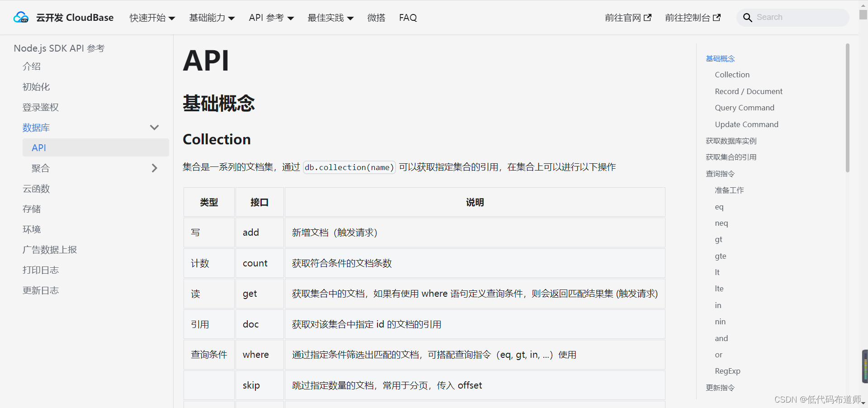Open 广告数据上报 in the sidebar

[50, 250]
